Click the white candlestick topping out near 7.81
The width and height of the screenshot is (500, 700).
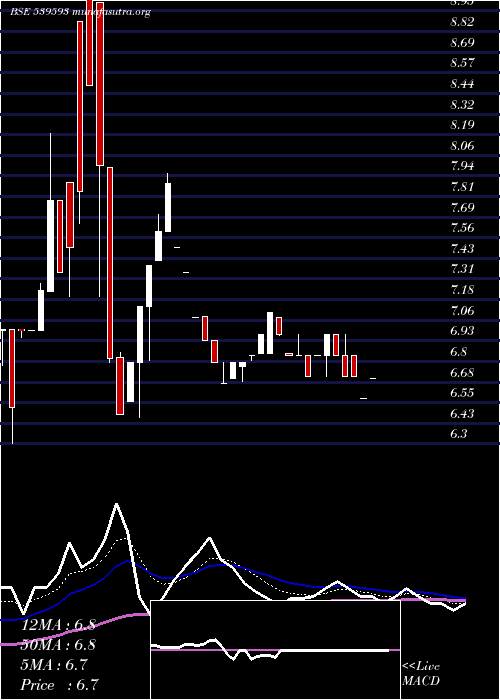point(168,208)
